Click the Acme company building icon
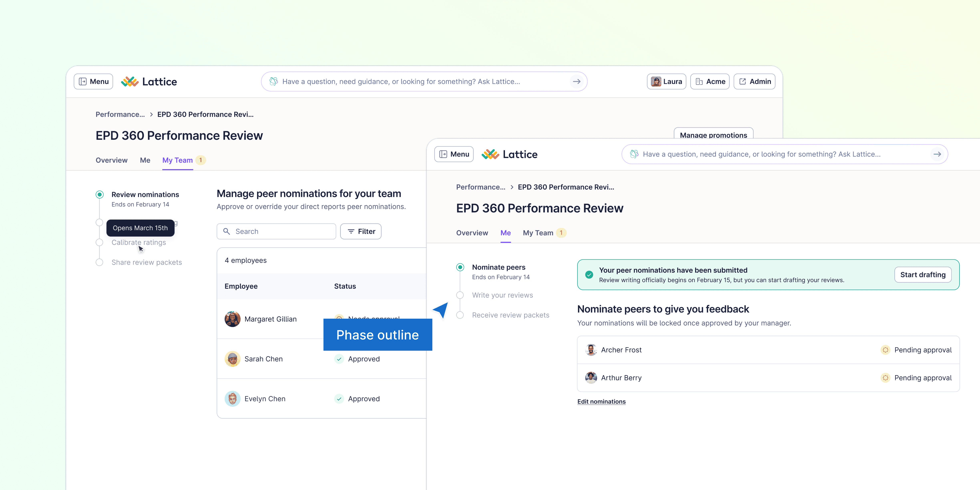980x490 pixels. click(x=699, y=81)
